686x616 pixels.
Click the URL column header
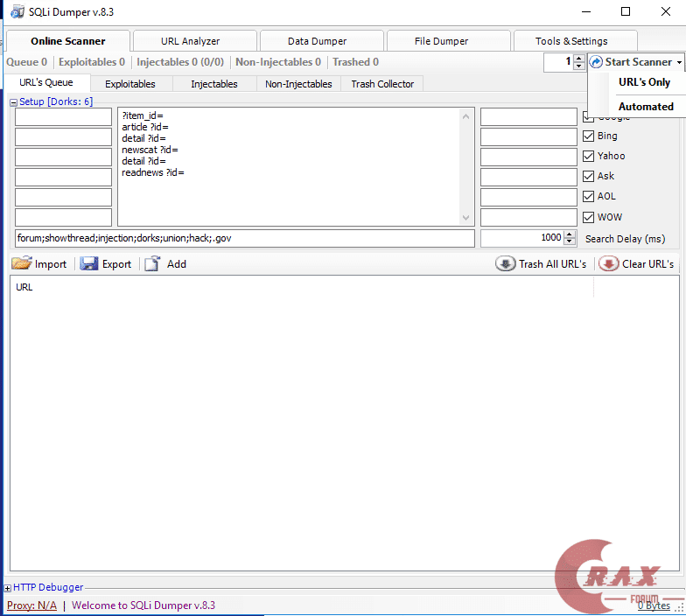coord(24,287)
